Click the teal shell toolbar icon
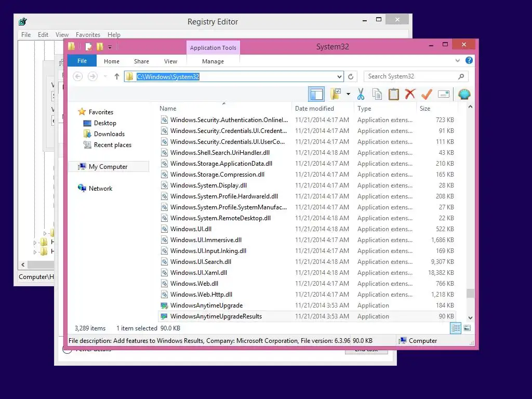 (464, 94)
